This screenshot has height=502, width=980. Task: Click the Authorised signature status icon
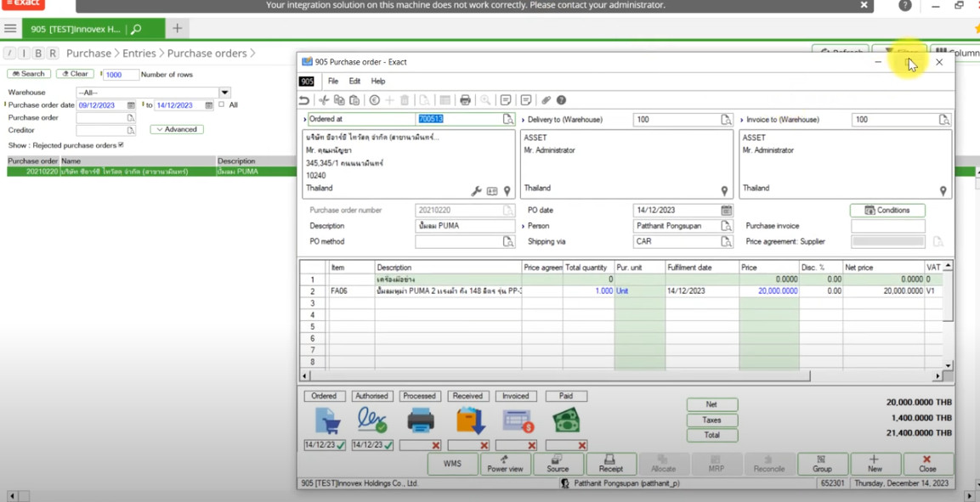(372, 420)
